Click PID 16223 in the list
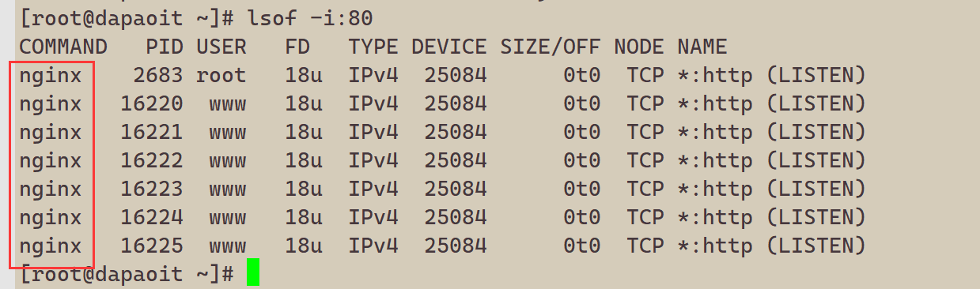 pos(152,190)
